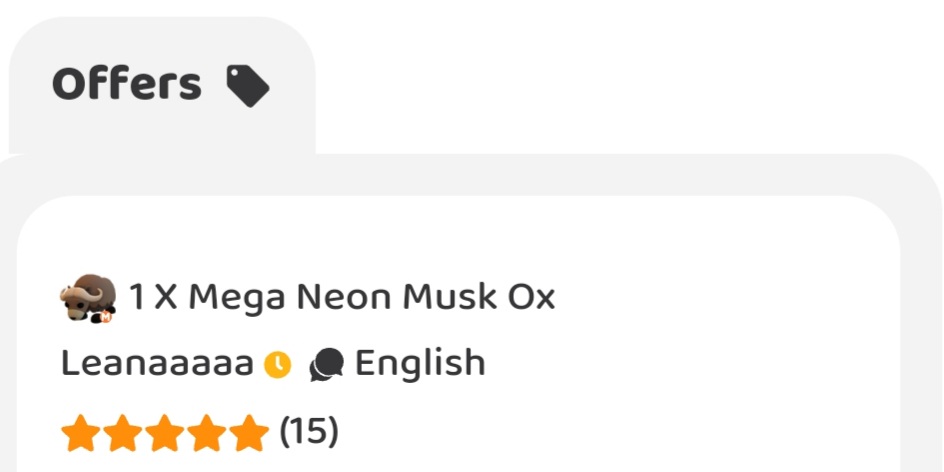The width and height of the screenshot is (944, 472).
Task: Click the "Musk Ox" text in the title
Action: [x=478, y=297]
